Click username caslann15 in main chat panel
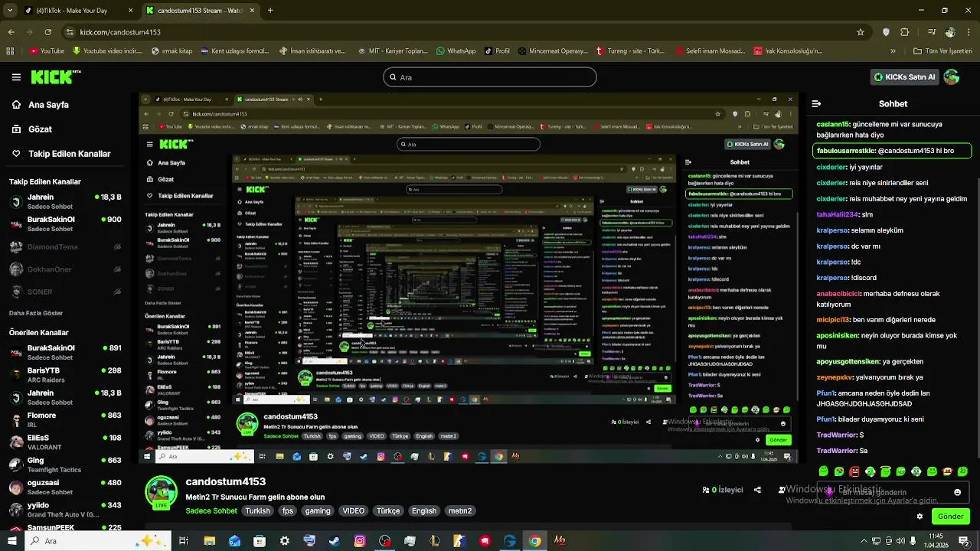Screen dimensions: 980x551 click(833, 124)
